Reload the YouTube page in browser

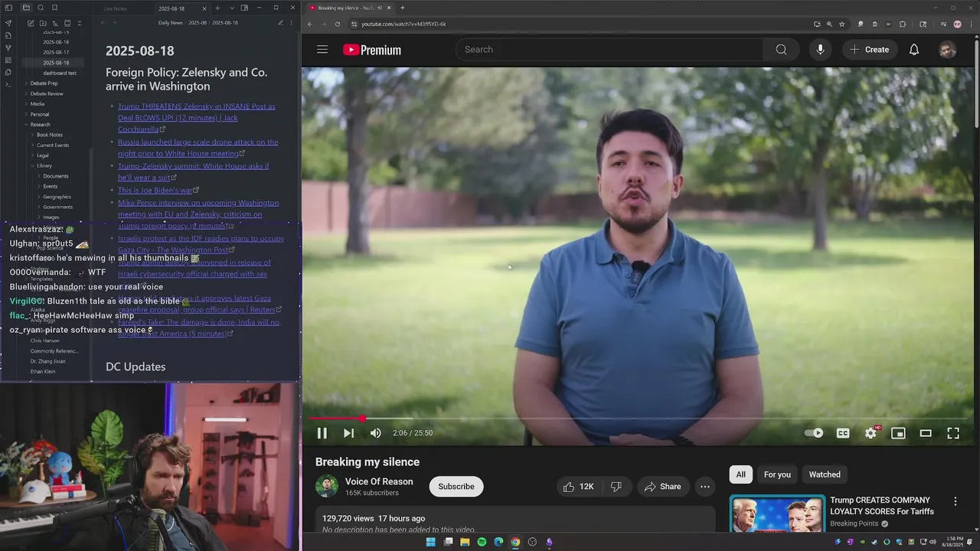(338, 24)
